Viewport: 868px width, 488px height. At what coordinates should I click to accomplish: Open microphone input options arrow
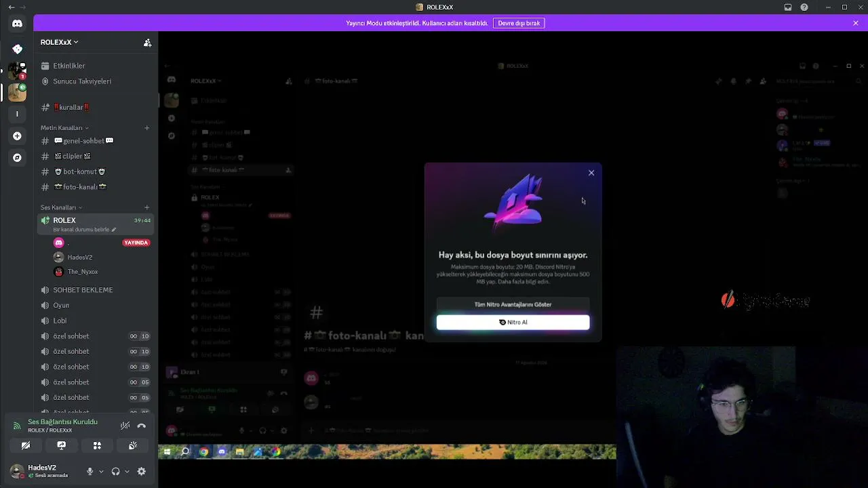click(101, 472)
